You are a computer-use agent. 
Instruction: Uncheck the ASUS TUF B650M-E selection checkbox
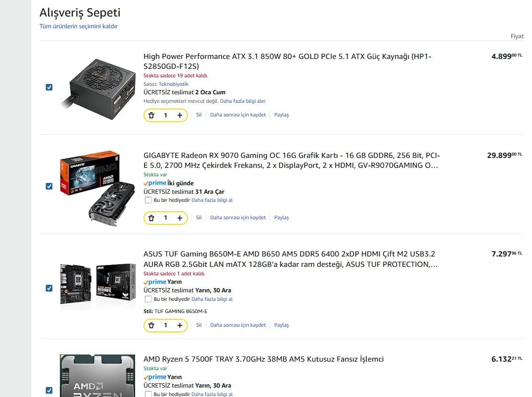click(49, 288)
